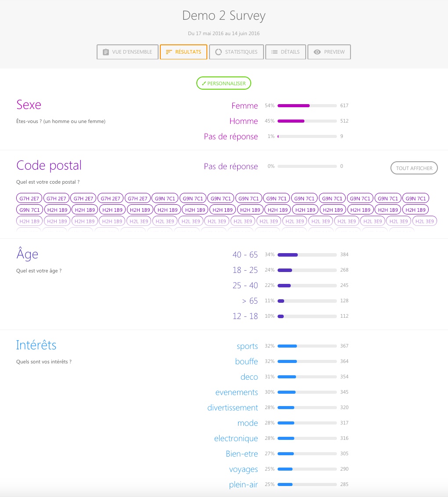The width and height of the screenshot is (448, 497).
Task: Select the first G9N 7C1 postal tag
Action: coord(165,199)
